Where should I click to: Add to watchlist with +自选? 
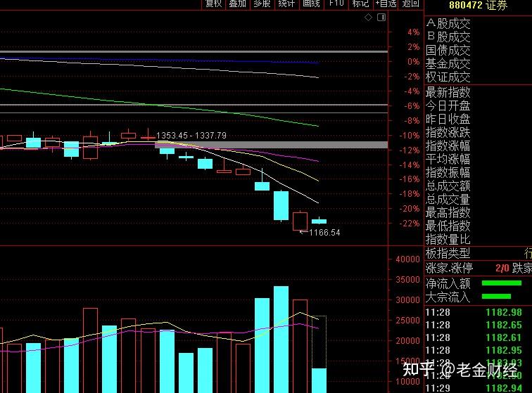(x=386, y=4)
